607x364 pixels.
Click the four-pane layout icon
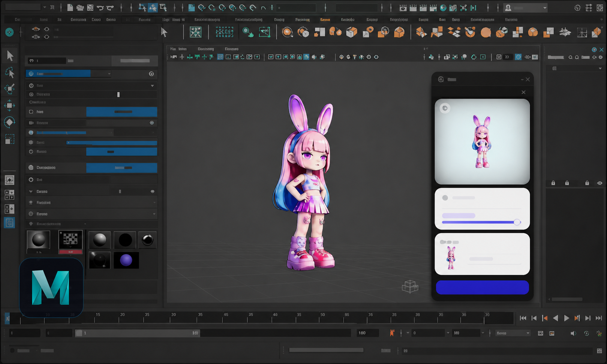pos(9,195)
